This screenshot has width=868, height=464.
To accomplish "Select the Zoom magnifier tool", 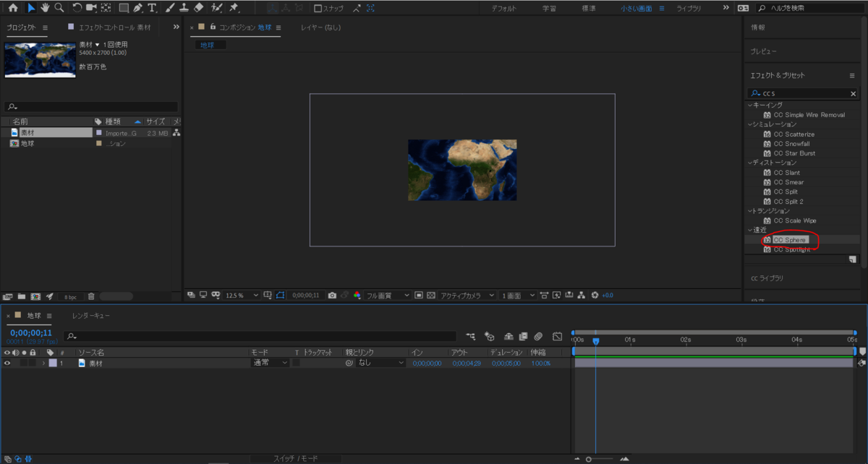I will coord(58,8).
